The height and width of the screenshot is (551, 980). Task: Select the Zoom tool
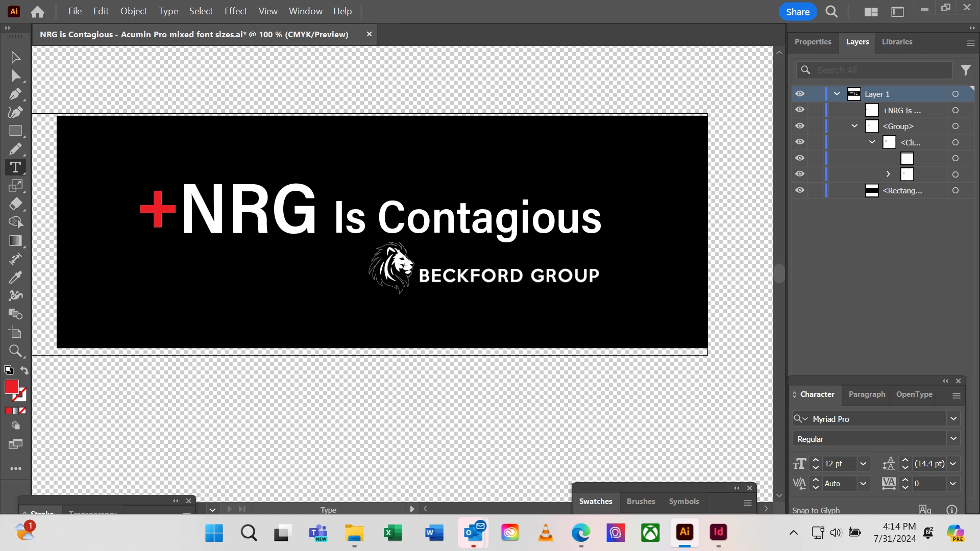click(15, 351)
